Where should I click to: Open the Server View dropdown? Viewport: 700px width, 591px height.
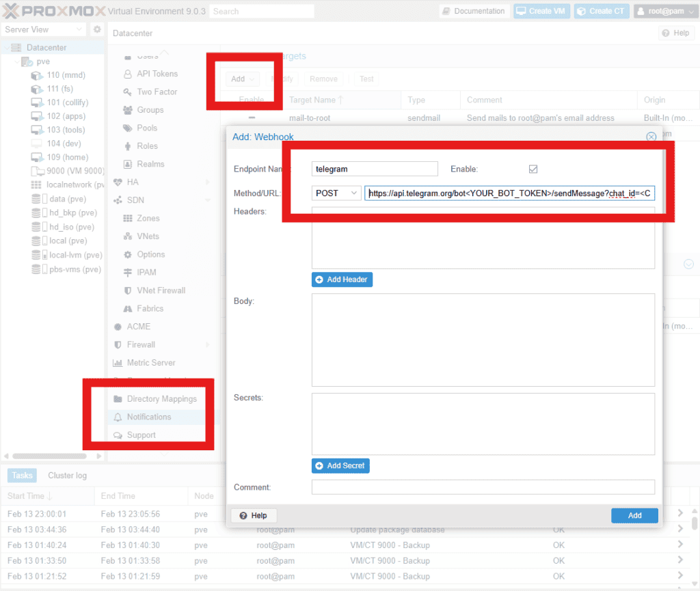pos(44,30)
